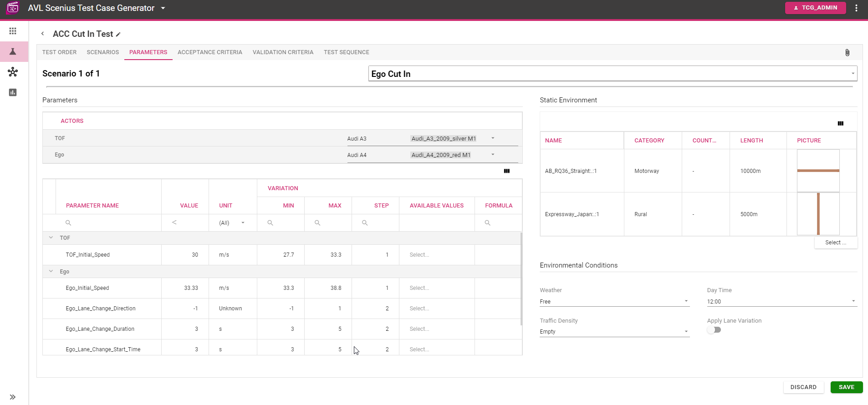Select the Parameters tab

coord(148,52)
